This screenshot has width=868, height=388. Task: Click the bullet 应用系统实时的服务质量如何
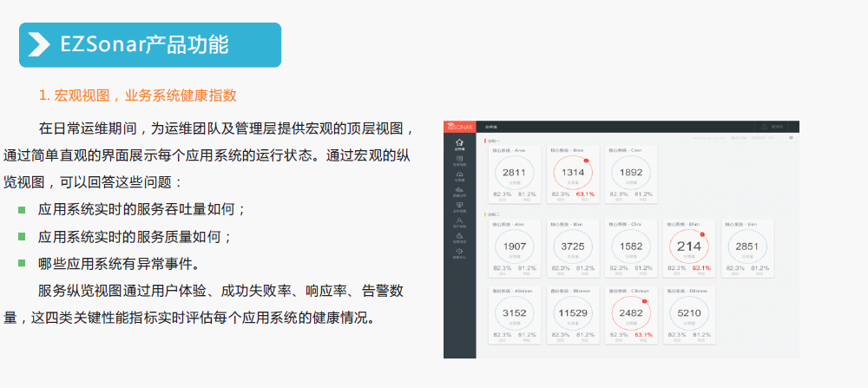135,237
